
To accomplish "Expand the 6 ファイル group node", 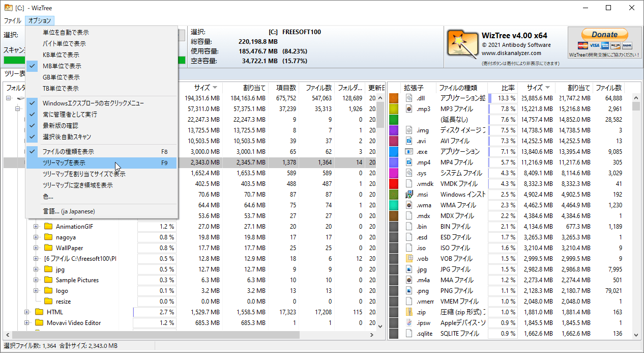I will point(36,258).
